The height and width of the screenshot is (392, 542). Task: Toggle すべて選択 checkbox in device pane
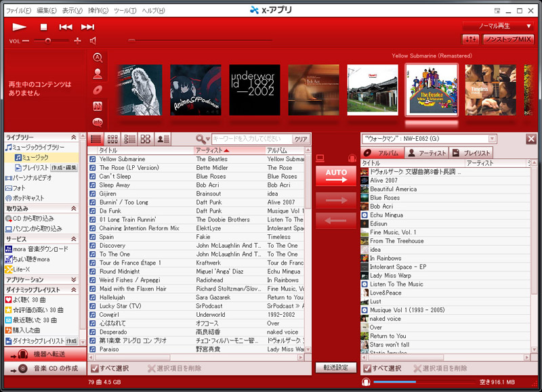click(367, 368)
